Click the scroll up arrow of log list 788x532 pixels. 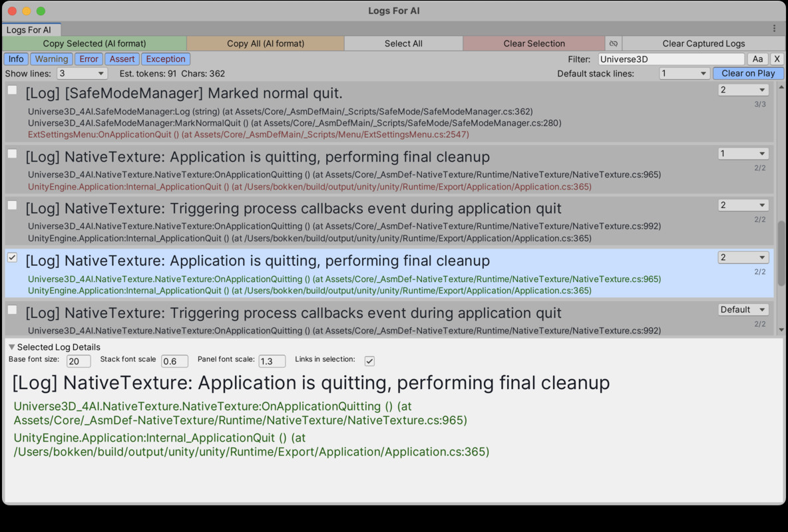781,87
